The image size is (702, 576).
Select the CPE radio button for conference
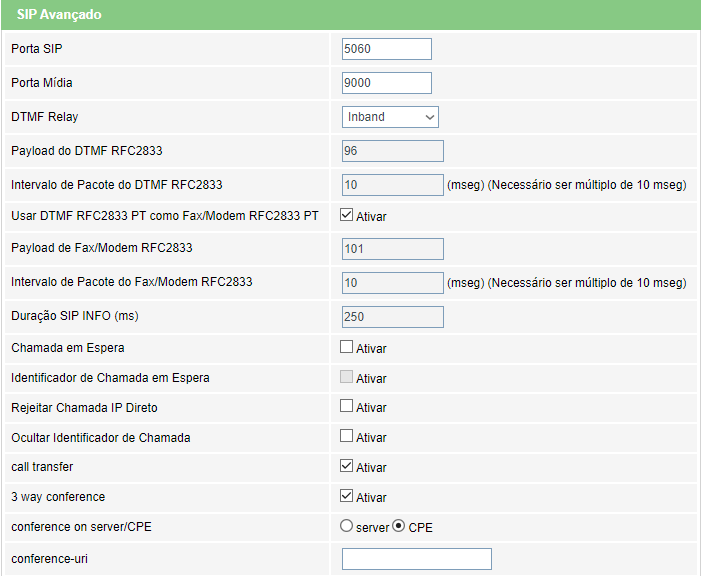pos(398,526)
